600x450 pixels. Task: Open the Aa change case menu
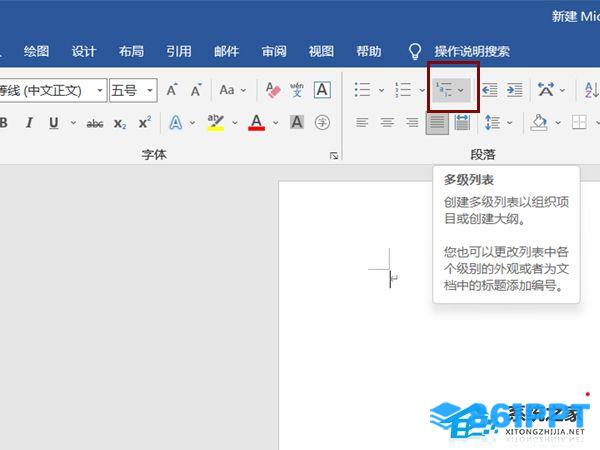click(x=232, y=90)
